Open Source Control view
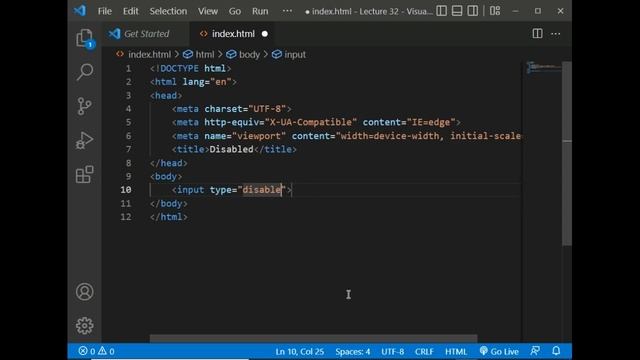Viewport: 640px width, 360px height. [x=84, y=106]
